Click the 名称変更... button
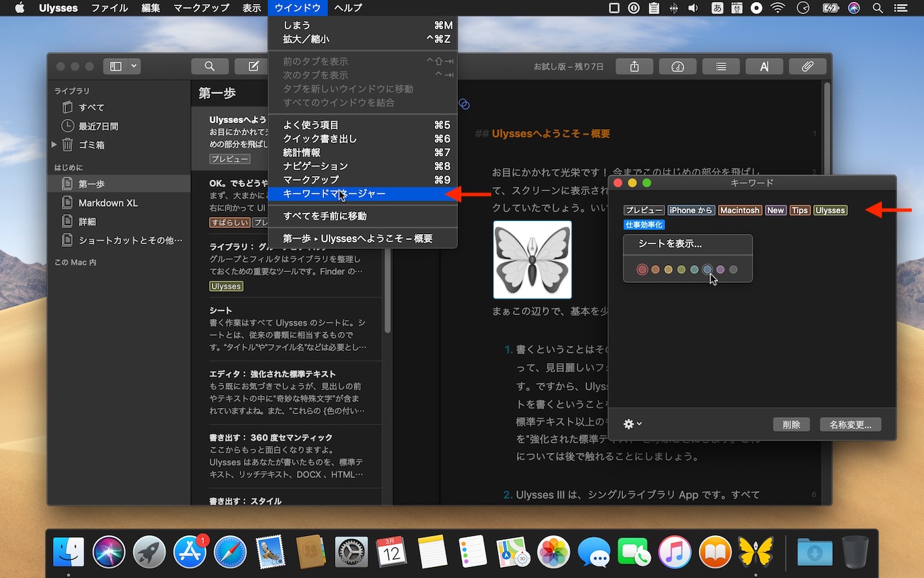924x578 pixels. (x=851, y=424)
